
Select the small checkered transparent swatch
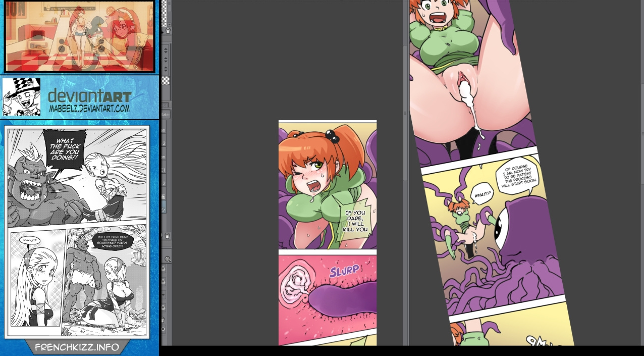coord(166,81)
